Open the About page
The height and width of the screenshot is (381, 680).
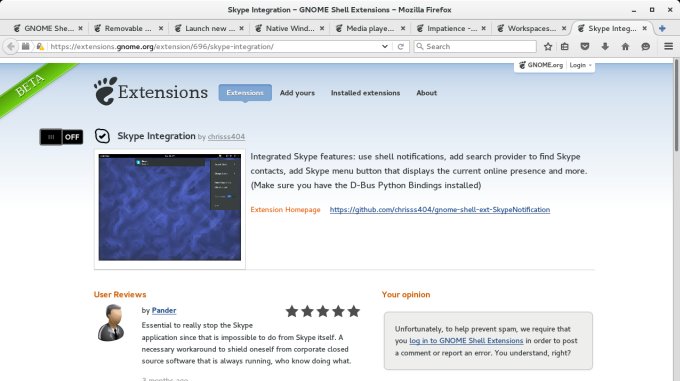click(x=426, y=93)
